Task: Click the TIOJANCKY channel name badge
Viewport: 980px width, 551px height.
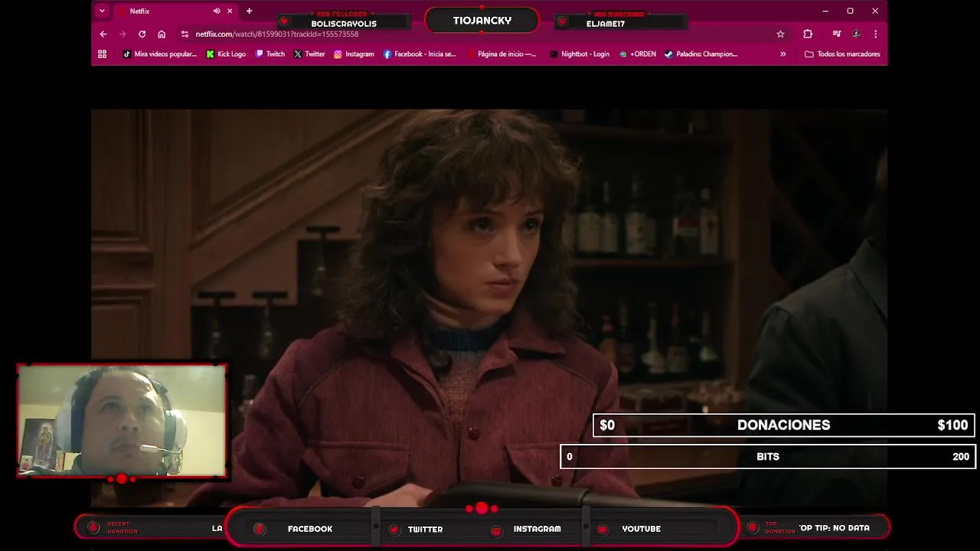Action: coord(482,21)
